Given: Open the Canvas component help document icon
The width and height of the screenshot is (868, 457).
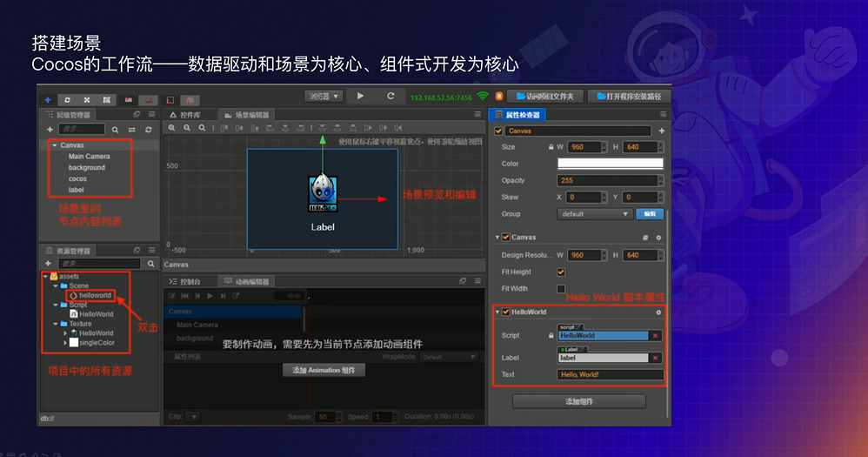Looking at the screenshot, I should pyautogui.click(x=644, y=238).
